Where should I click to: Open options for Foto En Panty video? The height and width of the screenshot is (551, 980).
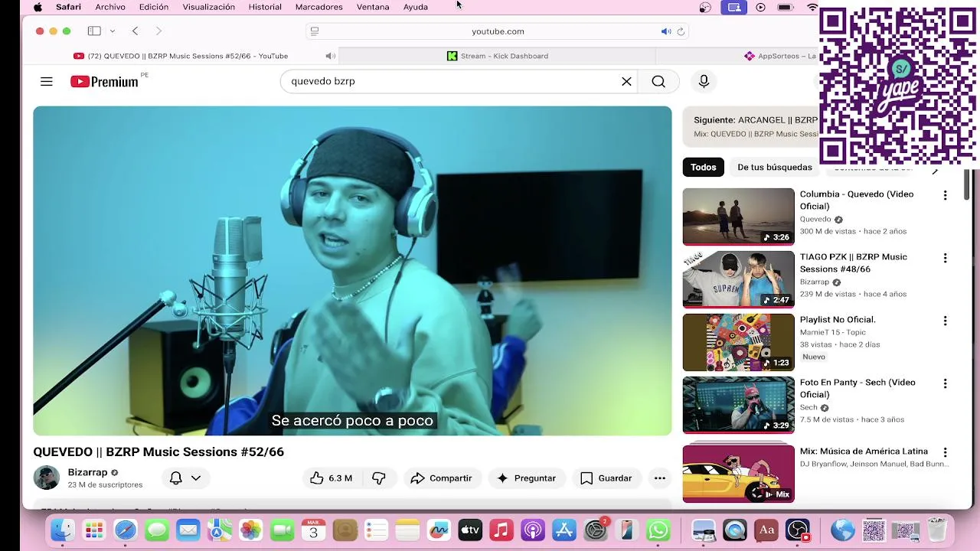click(945, 383)
